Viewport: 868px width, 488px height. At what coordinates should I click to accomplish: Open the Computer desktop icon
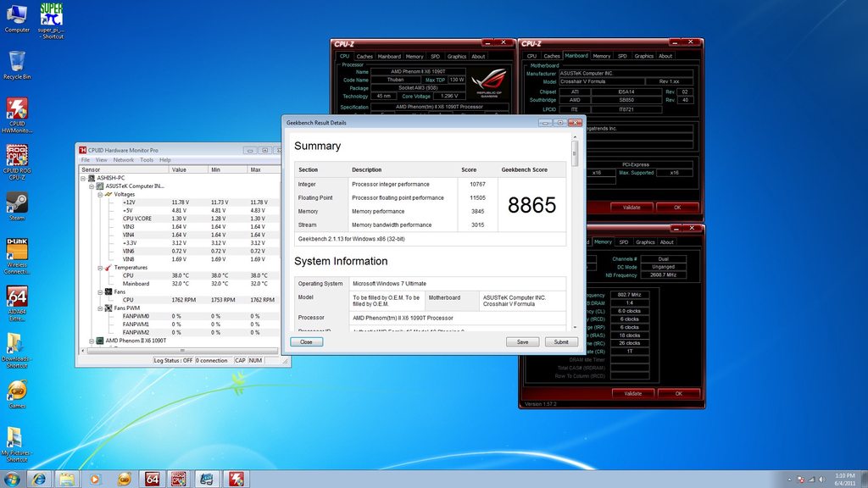pyautogui.click(x=17, y=19)
